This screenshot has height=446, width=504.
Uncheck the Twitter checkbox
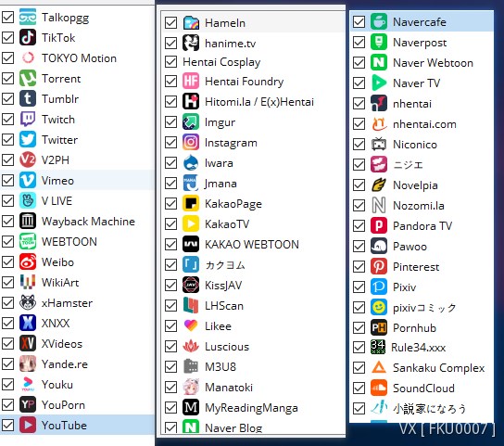tap(7, 140)
